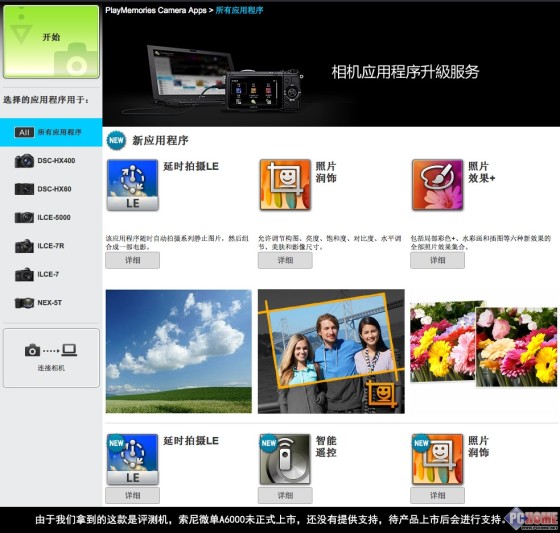560x533 pixels.
Task: Click the green 开始 start tile
Action: [x=51, y=42]
